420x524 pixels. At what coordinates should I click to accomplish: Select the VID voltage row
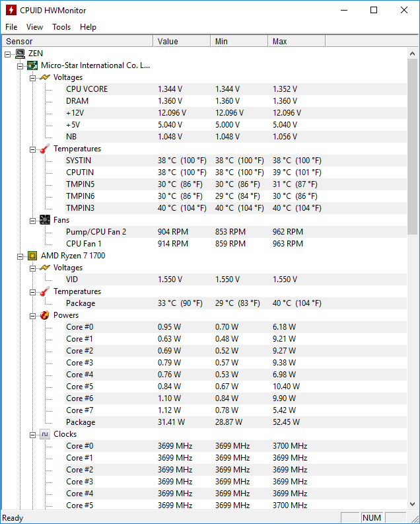click(235, 280)
